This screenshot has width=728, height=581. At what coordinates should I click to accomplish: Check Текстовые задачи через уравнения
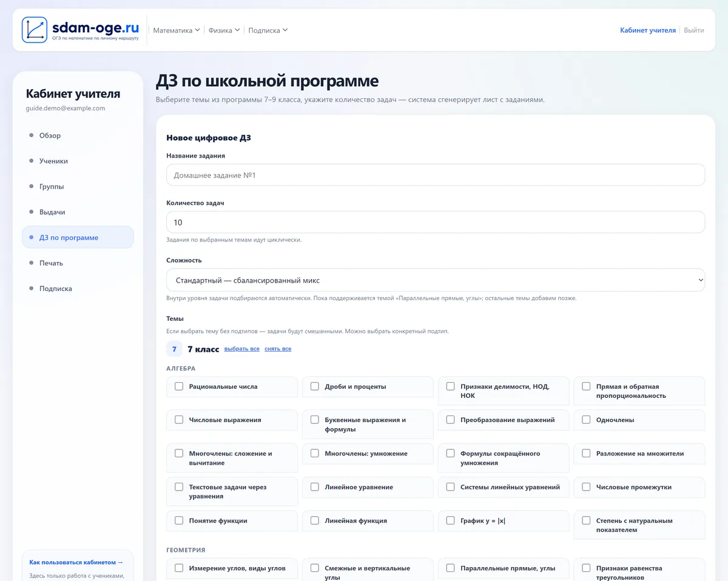click(179, 487)
